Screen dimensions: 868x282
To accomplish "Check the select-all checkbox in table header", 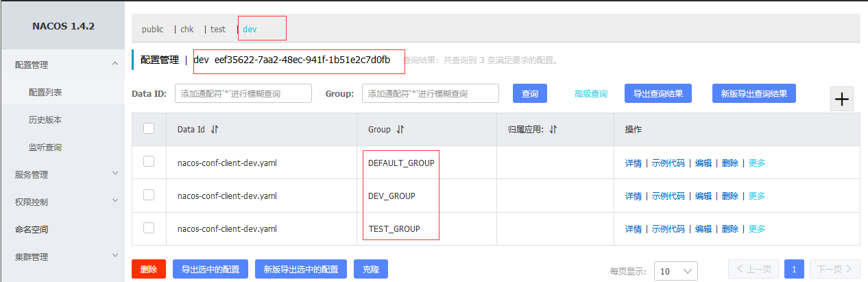I will click(149, 128).
